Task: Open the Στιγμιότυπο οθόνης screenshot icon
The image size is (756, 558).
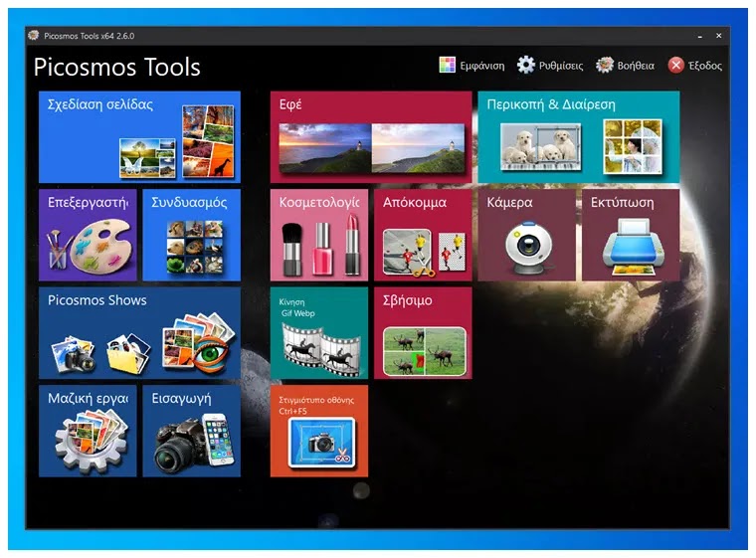Action: coord(321,445)
